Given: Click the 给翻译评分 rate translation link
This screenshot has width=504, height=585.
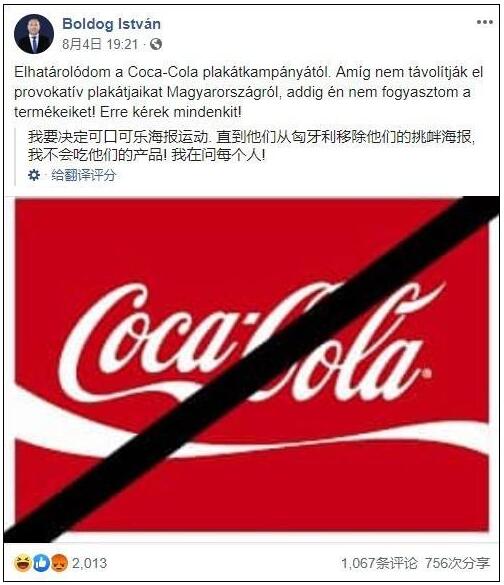Looking at the screenshot, I should [84, 175].
